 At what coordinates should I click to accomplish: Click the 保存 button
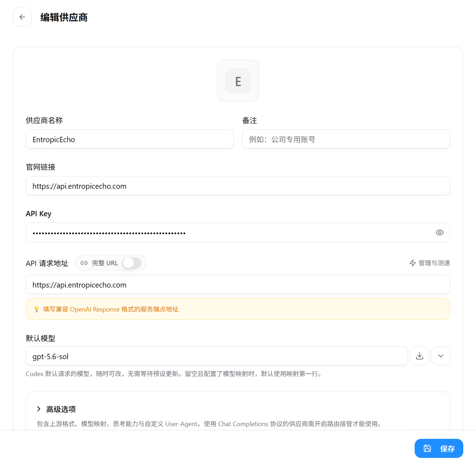coord(439,448)
